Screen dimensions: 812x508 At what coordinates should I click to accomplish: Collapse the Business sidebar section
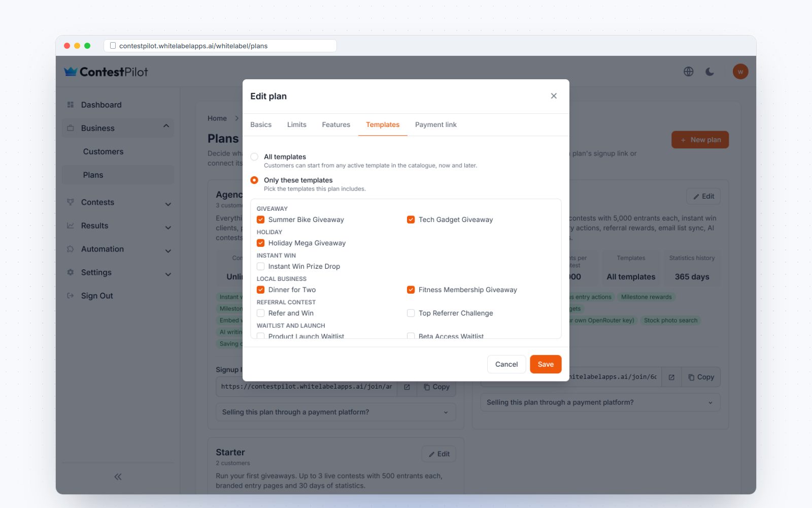[x=166, y=126]
